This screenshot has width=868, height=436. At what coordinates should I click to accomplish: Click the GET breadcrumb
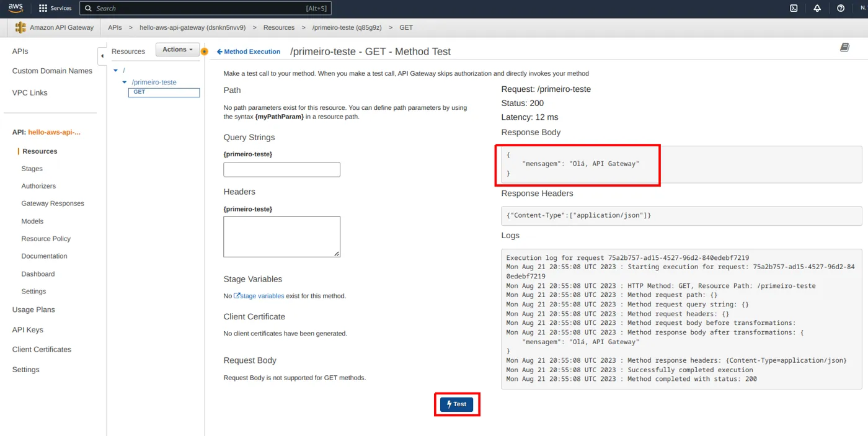406,27
